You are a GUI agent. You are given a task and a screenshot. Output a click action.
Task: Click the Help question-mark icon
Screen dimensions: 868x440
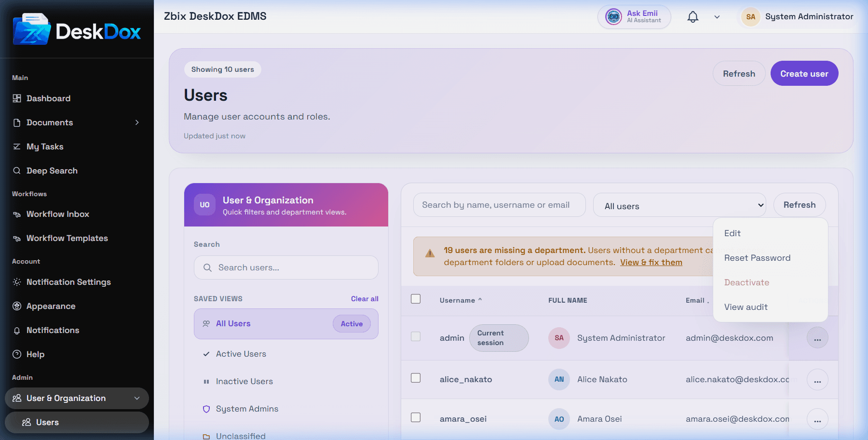click(17, 354)
